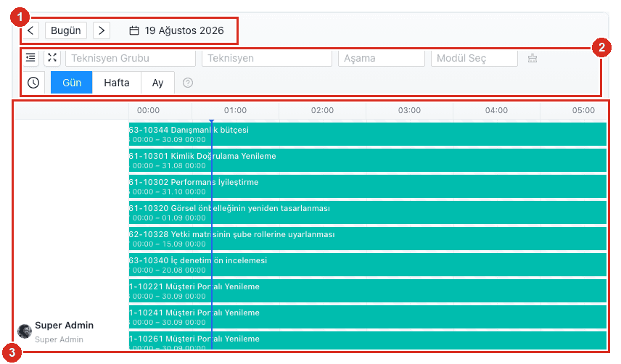
Task: Click the clock icon button
Action: tap(33, 83)
